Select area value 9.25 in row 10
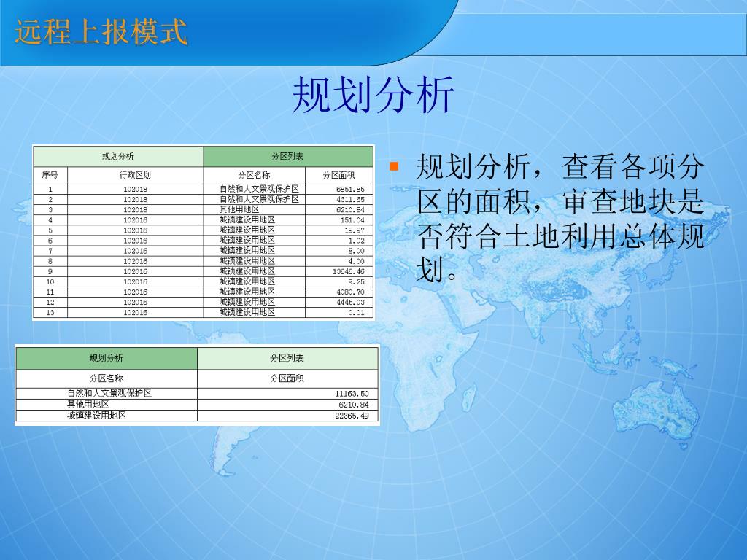Image resolution: width=747 pixels, height=560 pixels. [356, 282]
